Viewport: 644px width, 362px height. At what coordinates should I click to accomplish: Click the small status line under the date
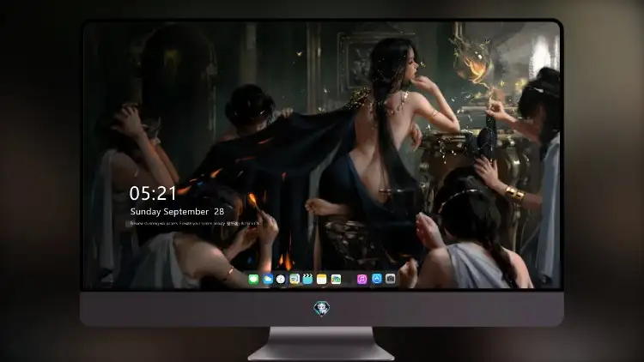coord(195,224)
